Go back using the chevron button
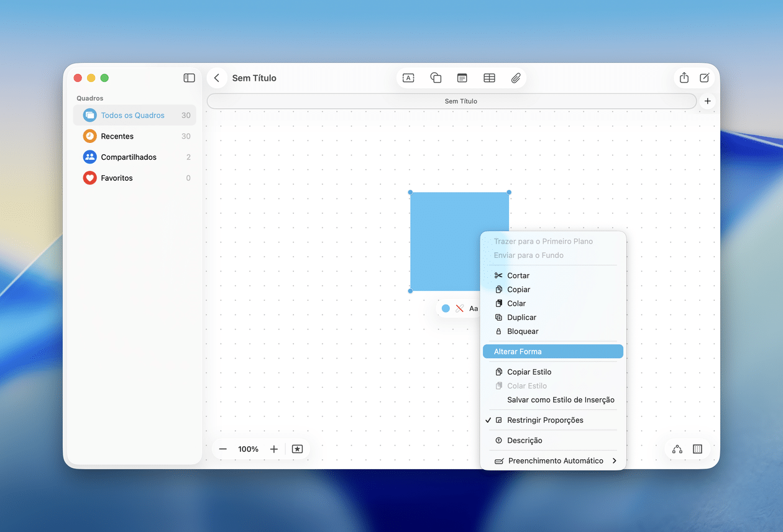Image resolution: width=783 pixels, height=532 pixels. [217, 78]
